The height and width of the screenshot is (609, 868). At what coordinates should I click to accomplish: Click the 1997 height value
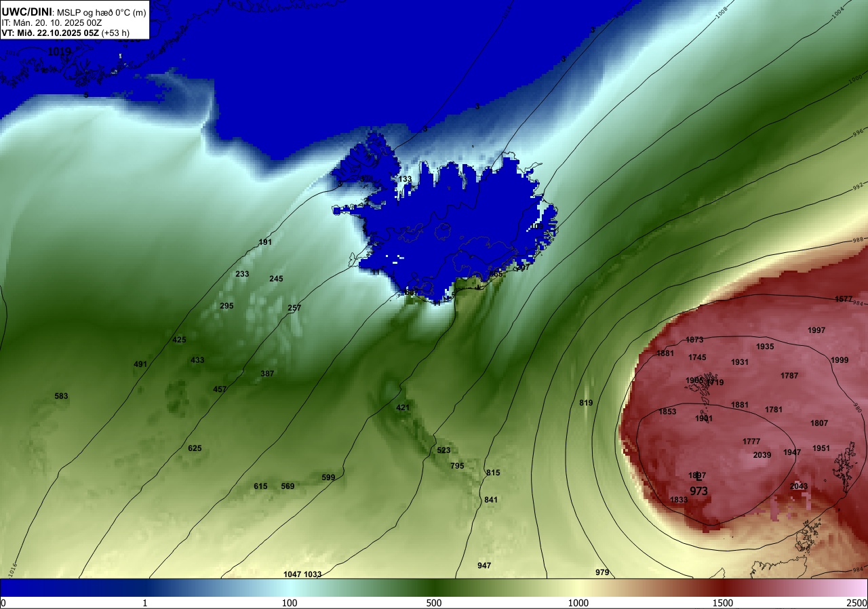(x=816, y=330)
